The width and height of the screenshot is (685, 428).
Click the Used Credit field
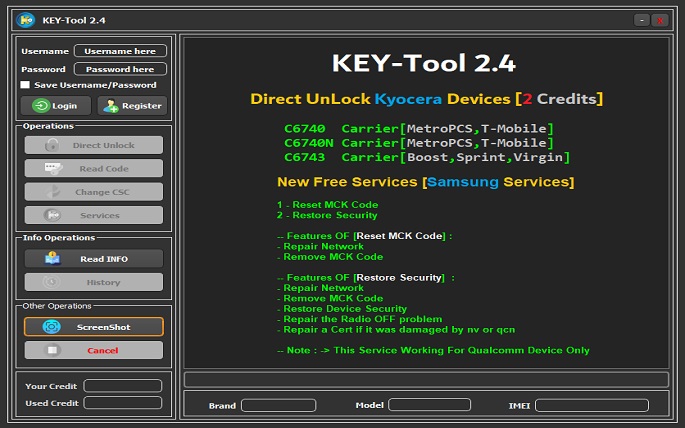[x=123, y=403]
